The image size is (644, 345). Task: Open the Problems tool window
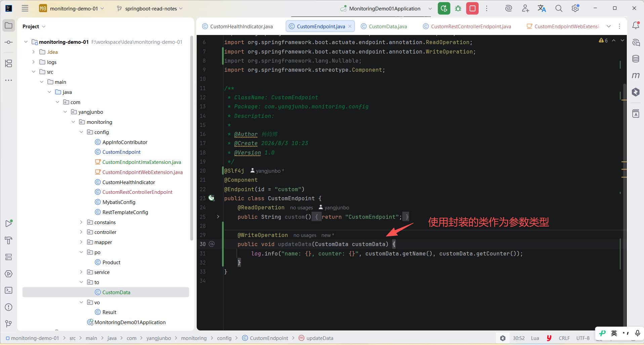click(9, 307)
